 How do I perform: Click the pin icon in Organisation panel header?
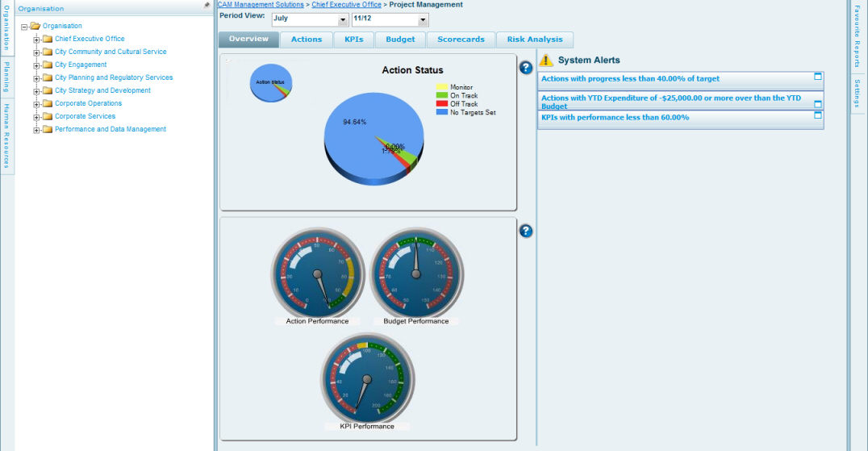coord(207,5)
